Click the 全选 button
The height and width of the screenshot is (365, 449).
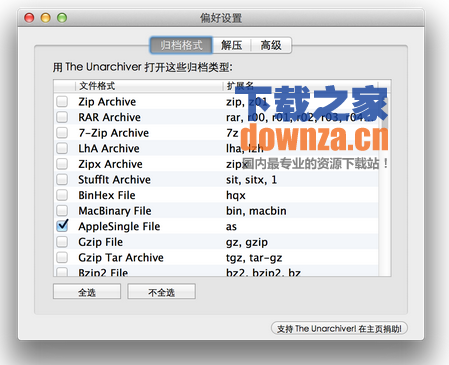click(x=87, y=292)
